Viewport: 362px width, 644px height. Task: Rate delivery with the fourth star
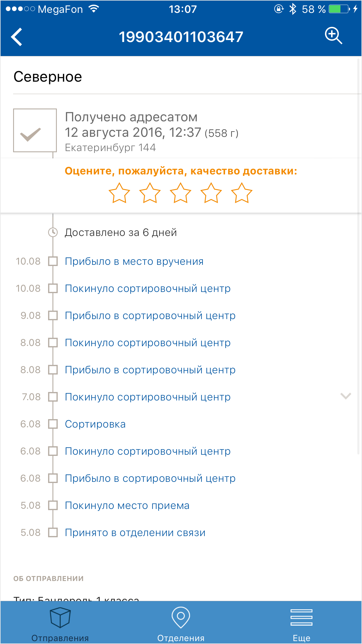[211, 193]
